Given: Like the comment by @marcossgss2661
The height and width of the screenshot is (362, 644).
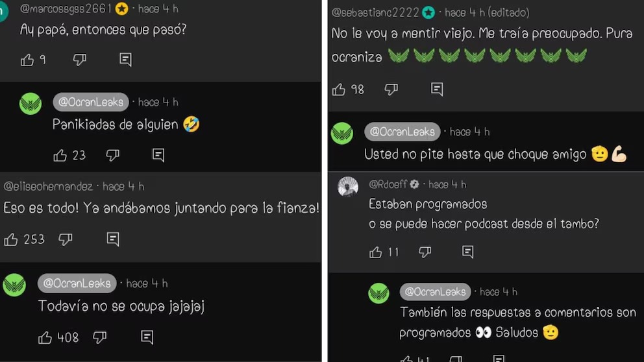Looking at the screenshot, I should 27,60.
